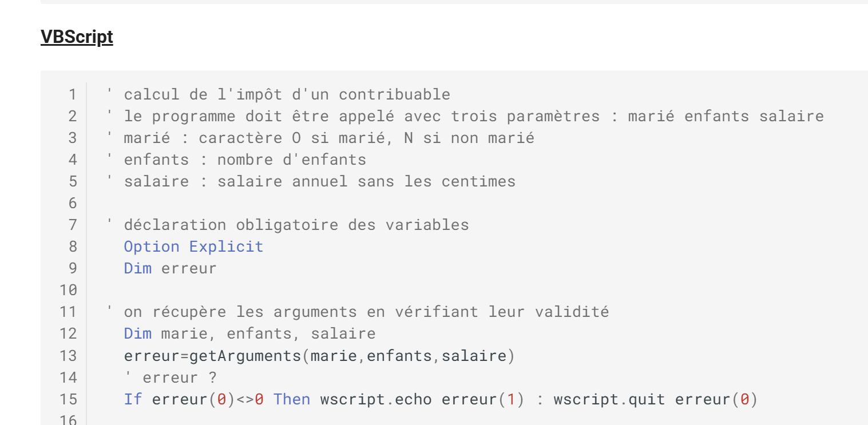Place cursor on the getArguments function call
This screenshot has height=425, width=868.
pos(245,356)
